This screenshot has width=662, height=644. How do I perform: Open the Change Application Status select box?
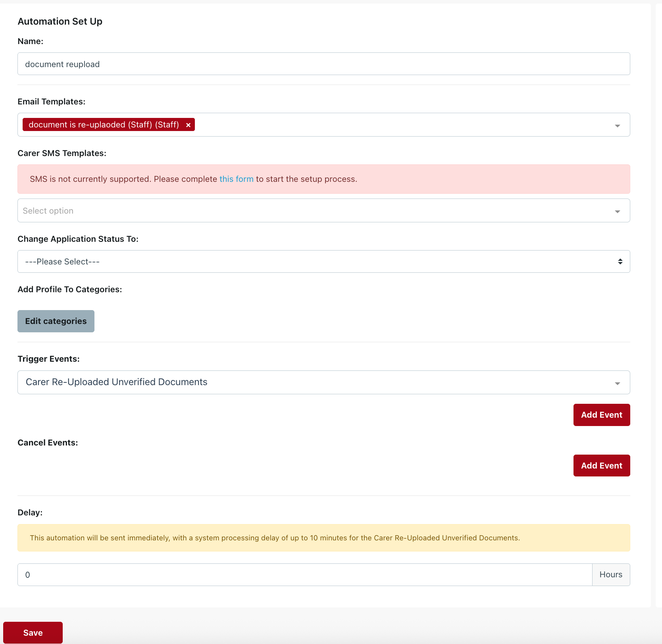click(318, 262)
